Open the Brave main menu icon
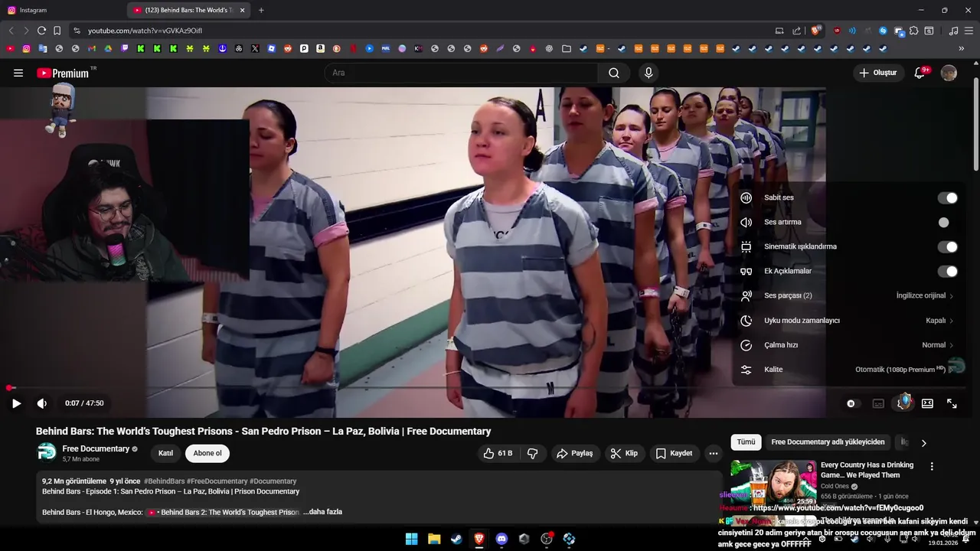Viewport: 980px width, 551px height. pos(969,31)
